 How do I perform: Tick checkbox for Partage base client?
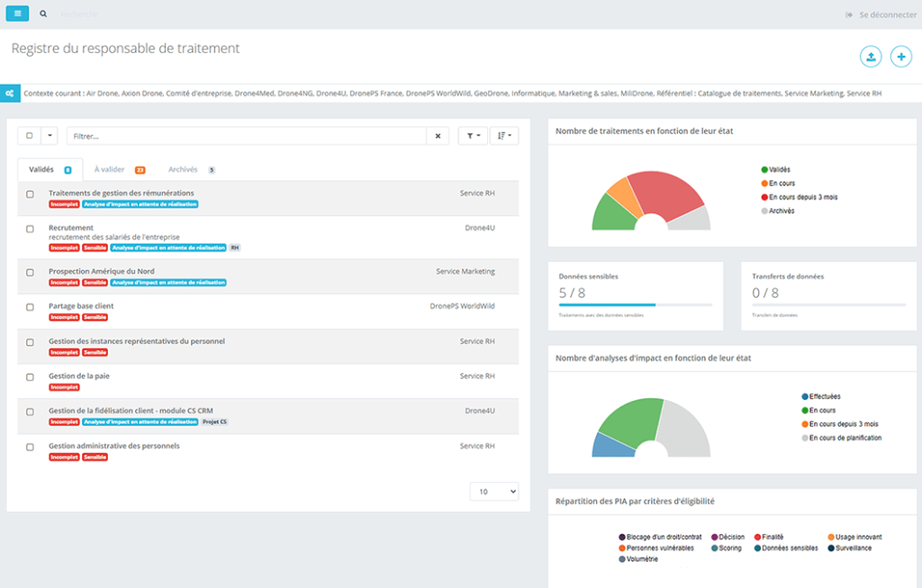[x=30, y=307]
